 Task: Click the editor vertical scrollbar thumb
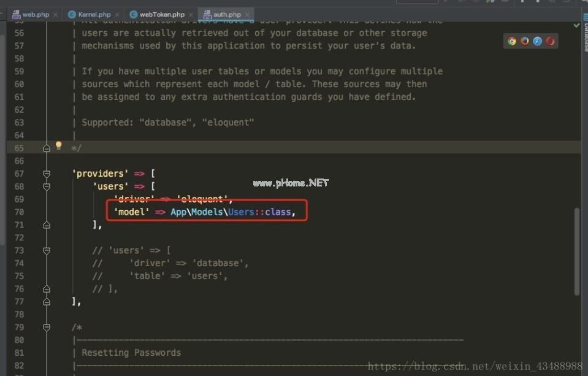tap(576, 251)
